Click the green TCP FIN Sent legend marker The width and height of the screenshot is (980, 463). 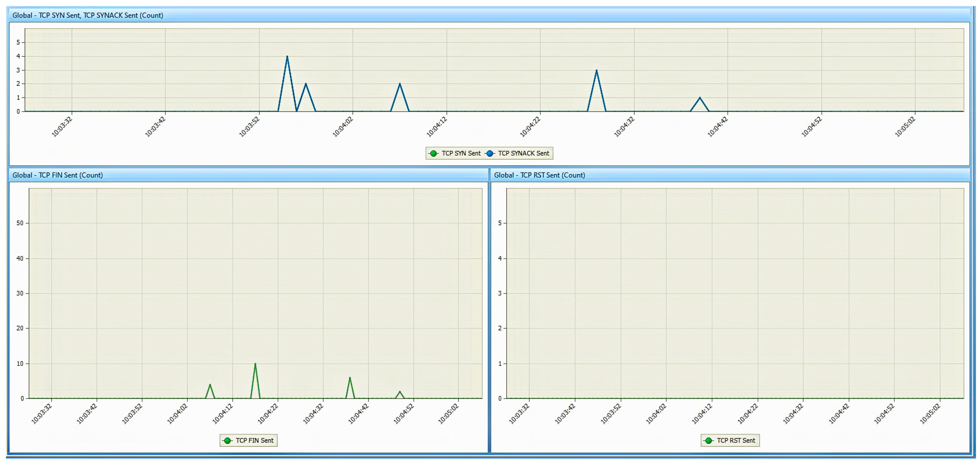click(x=227, y=441)
